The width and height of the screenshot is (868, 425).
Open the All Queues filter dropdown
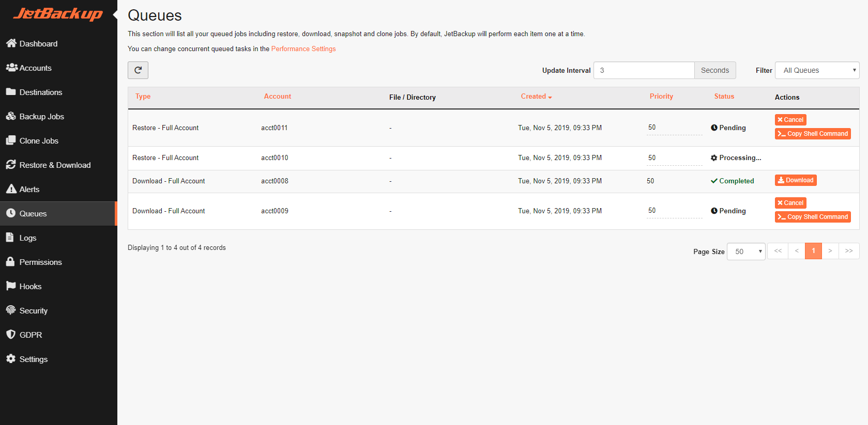coord(817,70)
